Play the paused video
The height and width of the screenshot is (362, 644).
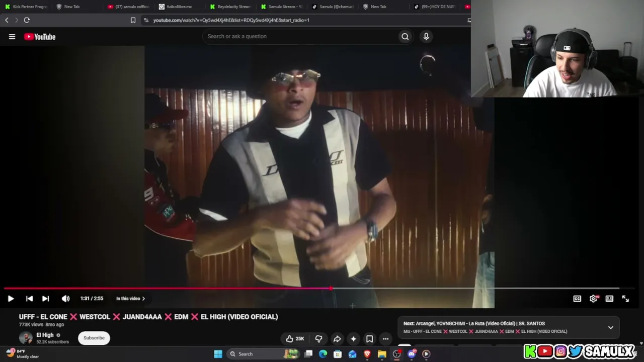[11, 299]
